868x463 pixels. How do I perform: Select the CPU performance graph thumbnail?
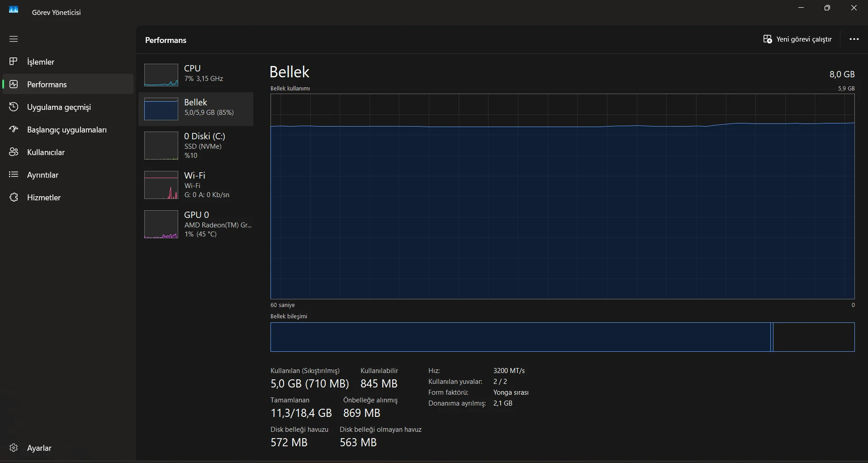(x=161, y=75)
